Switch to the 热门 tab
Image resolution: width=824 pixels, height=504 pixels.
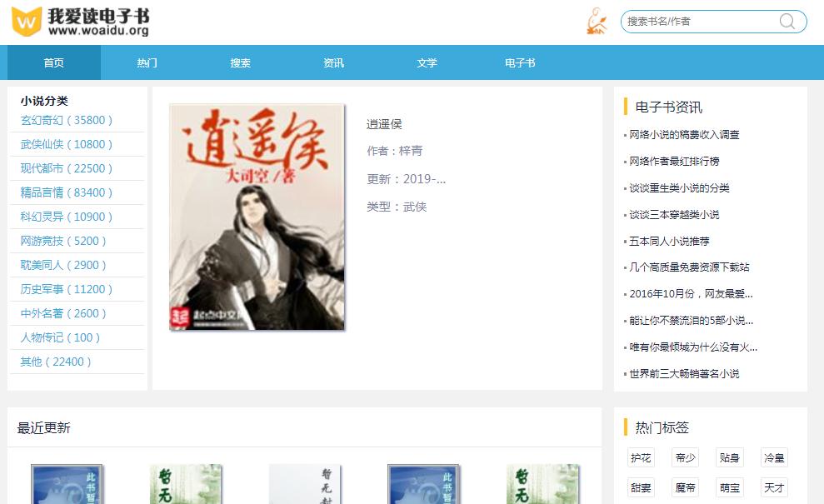[x=147, y=62]
